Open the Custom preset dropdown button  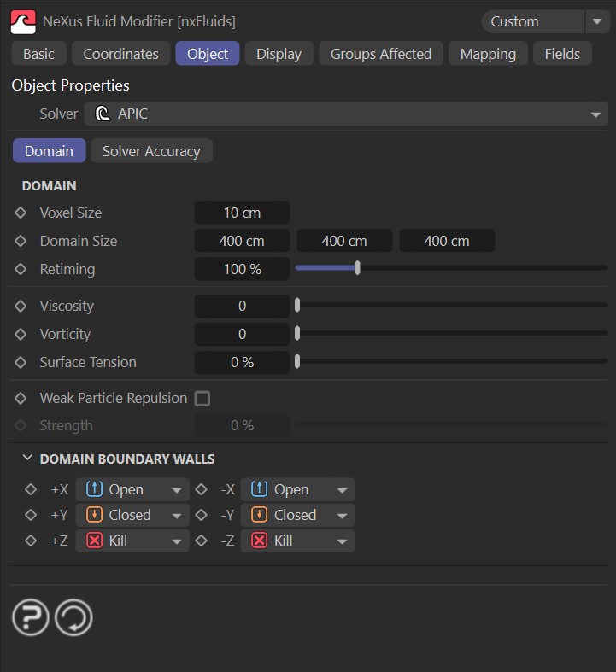pos(596,21)
